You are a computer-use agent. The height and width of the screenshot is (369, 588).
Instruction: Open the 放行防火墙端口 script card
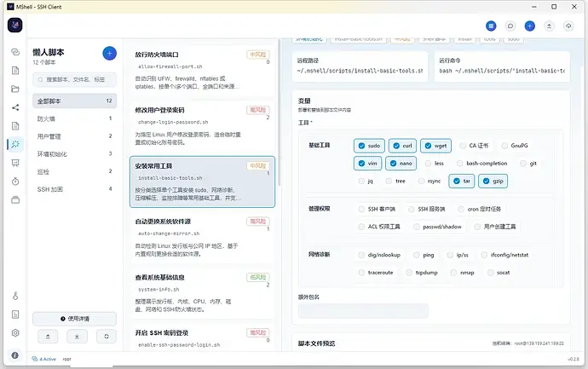tap(203, 71)
